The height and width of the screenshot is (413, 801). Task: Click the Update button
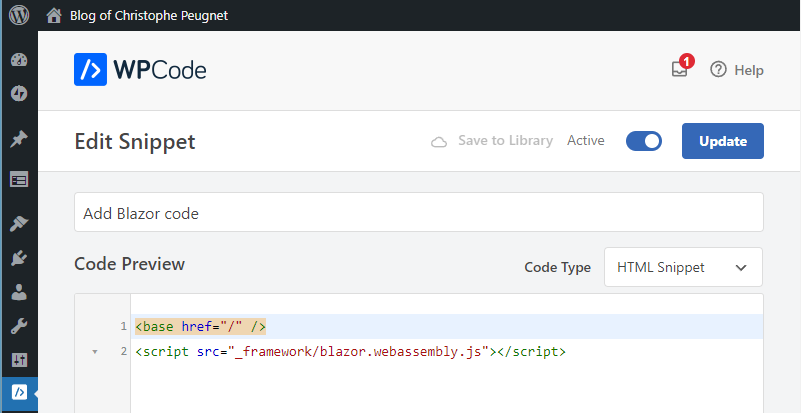(x=722, y=141)
